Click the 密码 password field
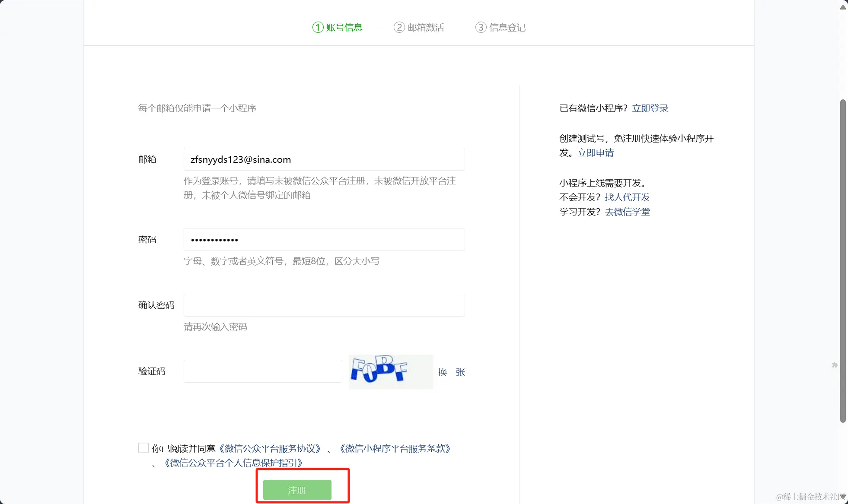 pyautogui.click(x=324, y=240)
